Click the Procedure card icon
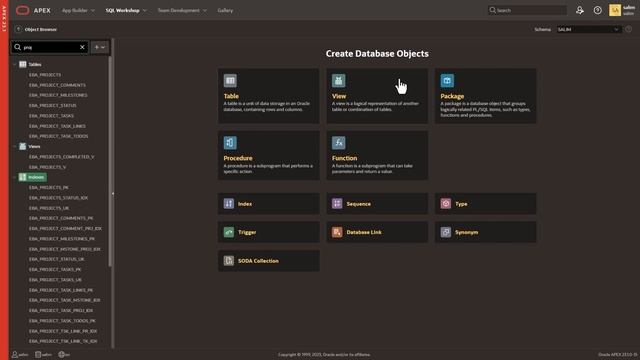The height and width of the screenshot is (360, 640). [x=230, y=142]
